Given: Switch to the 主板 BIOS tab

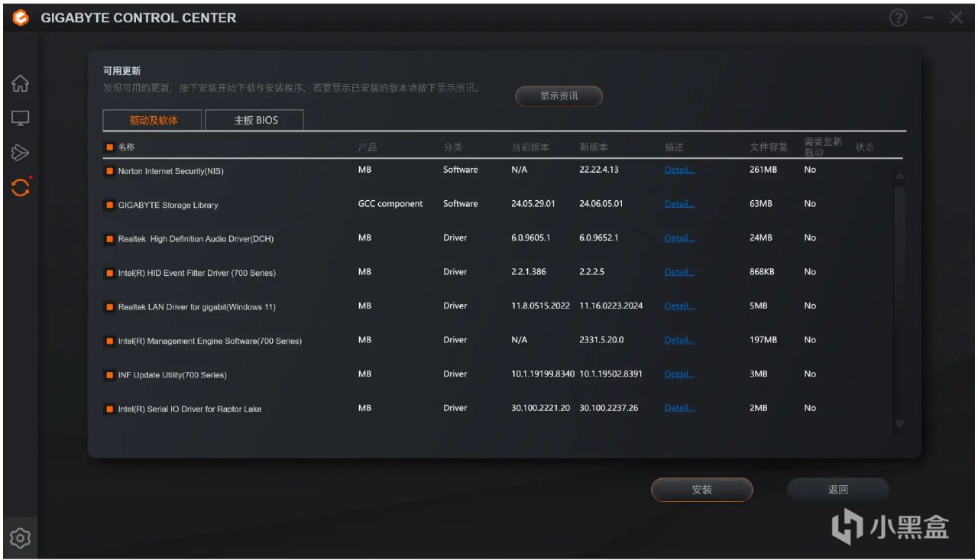Looking at the screenshot, I should (x=255, y=120).
